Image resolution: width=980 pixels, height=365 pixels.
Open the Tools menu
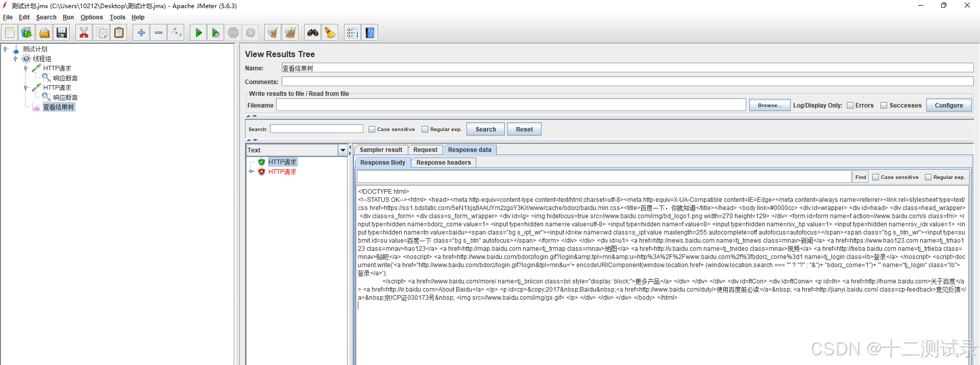tap(117, 17)
